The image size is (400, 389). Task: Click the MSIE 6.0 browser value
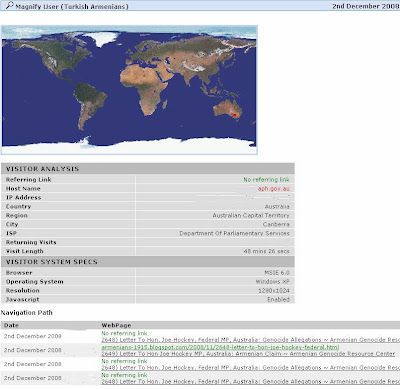point(277,273)
